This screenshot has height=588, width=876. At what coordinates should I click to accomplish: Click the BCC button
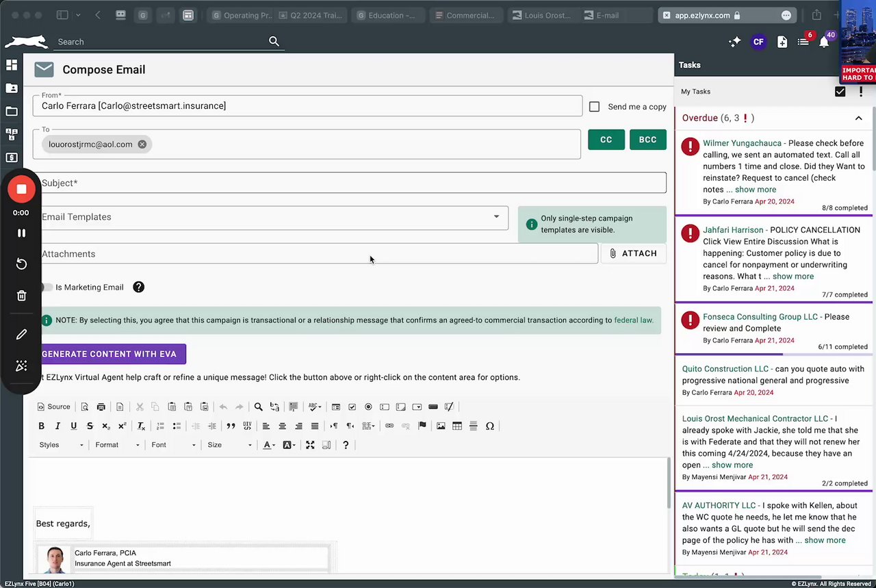click(647, 140)
